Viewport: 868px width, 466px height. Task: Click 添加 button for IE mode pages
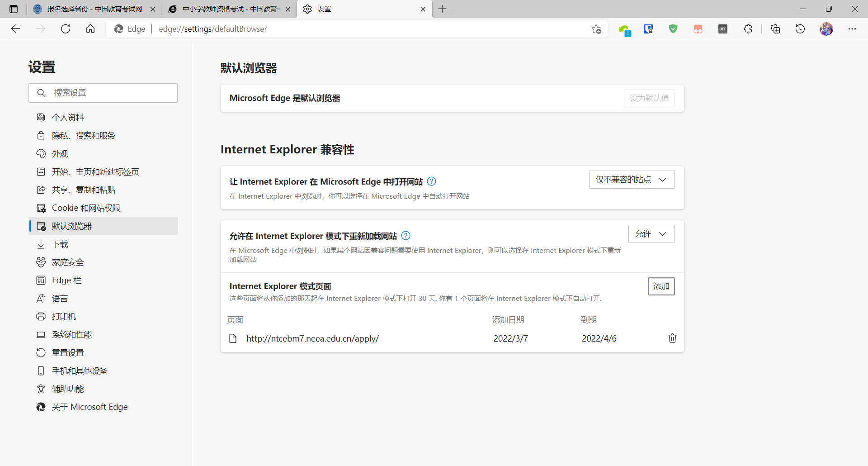click(661, 286)
